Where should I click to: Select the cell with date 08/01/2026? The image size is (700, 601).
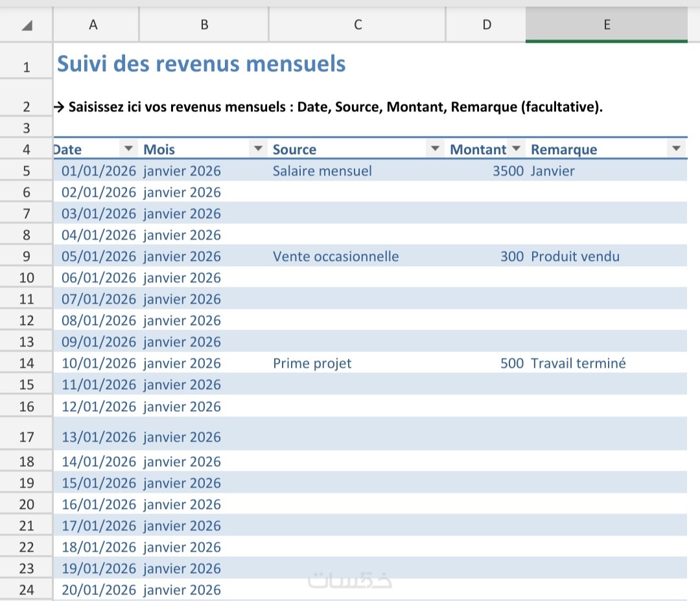click(x=96, y=321)
